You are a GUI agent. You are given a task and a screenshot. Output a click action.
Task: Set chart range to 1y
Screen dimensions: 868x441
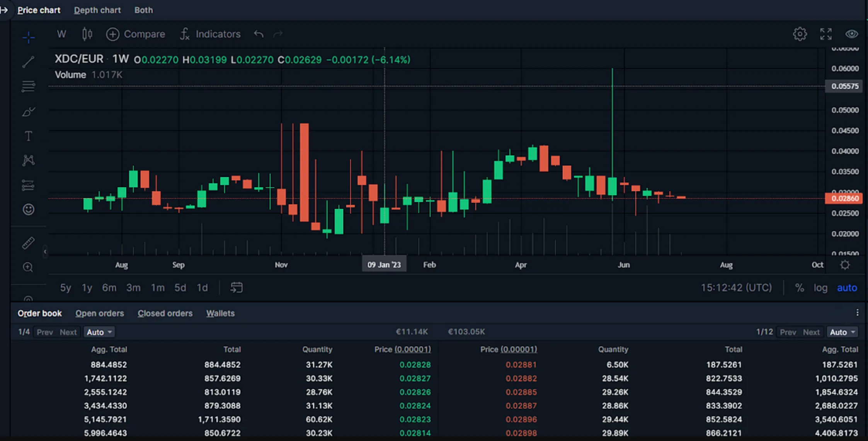tap(87, 288)
